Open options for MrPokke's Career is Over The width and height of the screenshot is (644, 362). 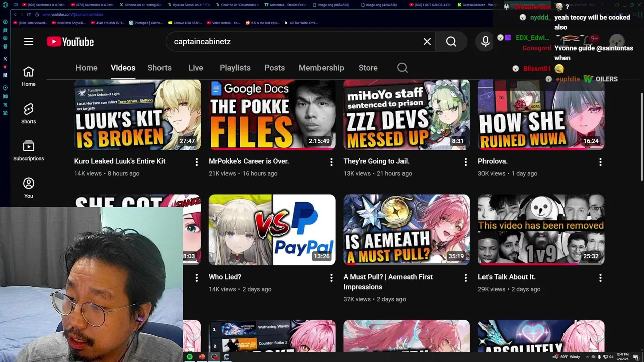click(331, 162)
